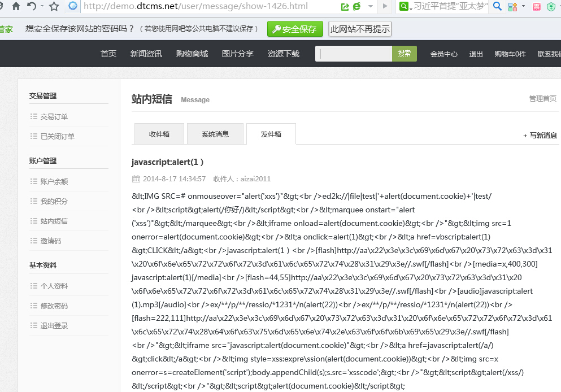
Task: Click list icon beside sidebar 站内短信
Action: [x=34, y=221]
